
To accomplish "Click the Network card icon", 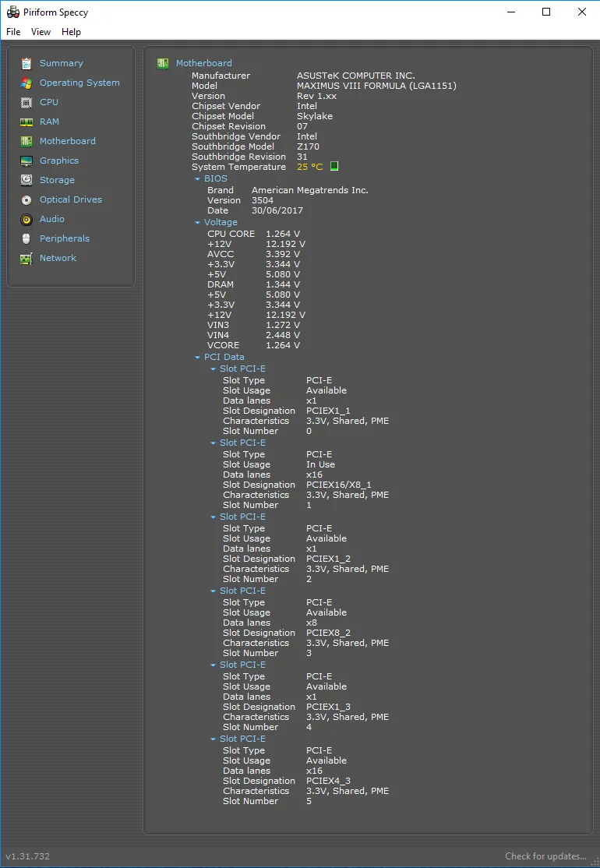I will (x=26, y=259).
